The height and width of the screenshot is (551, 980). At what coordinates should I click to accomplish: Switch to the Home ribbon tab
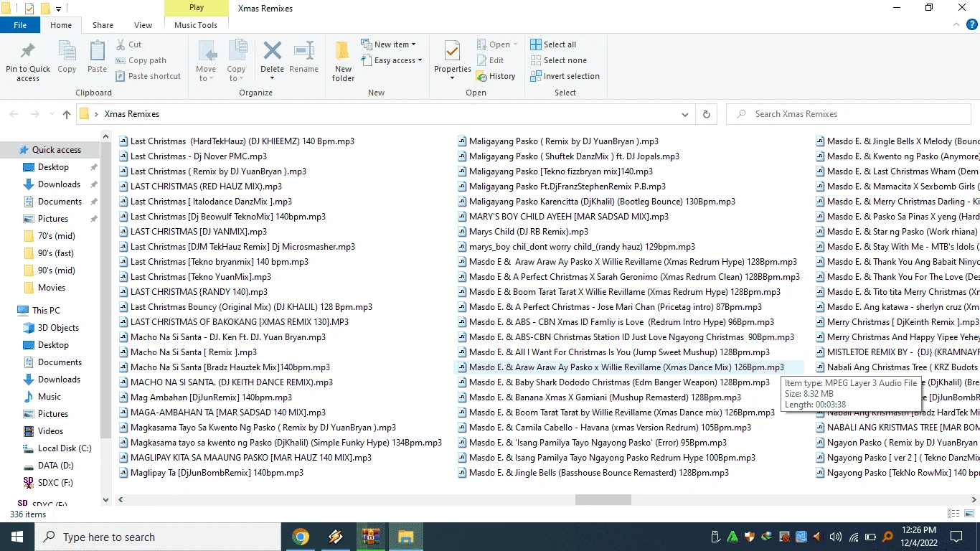point(61,25)
